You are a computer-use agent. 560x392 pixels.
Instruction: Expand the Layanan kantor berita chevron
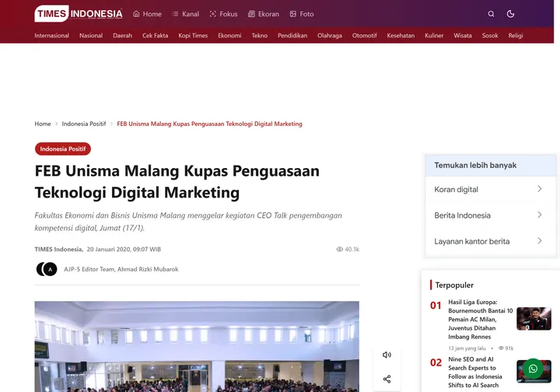pyautogui.click(x=540, y=240)
